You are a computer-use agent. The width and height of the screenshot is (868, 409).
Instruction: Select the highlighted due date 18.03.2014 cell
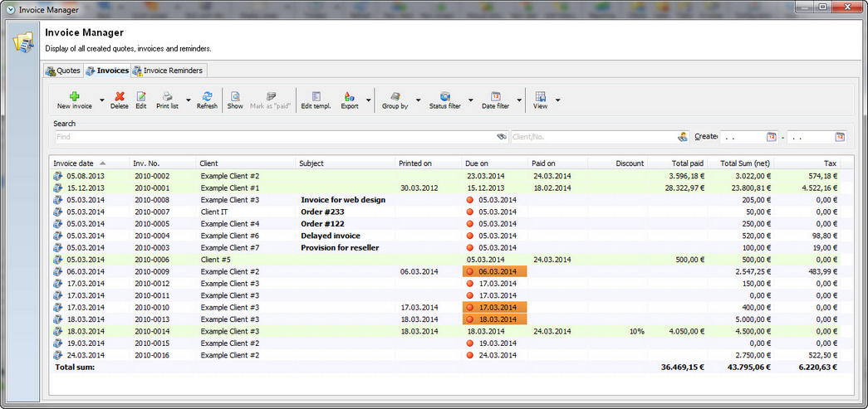495,319
